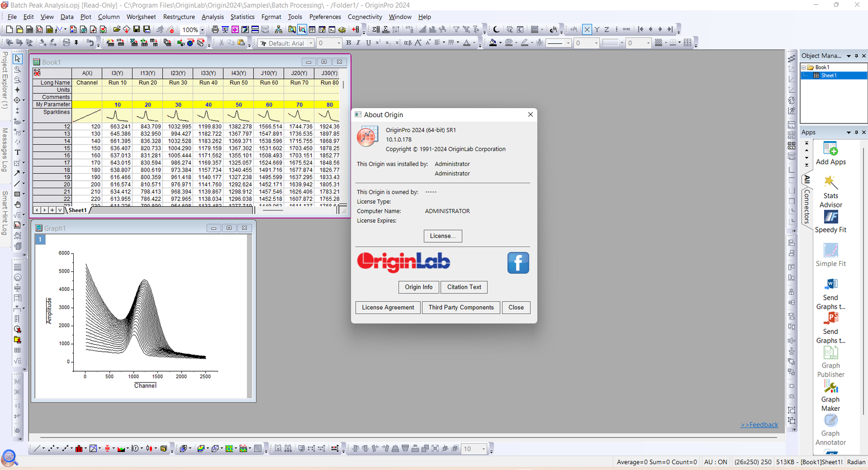This screenshot has width=868, height=470.
Task: Click the New Project icon
Action: pyautogui.click(x=9, y=29)
